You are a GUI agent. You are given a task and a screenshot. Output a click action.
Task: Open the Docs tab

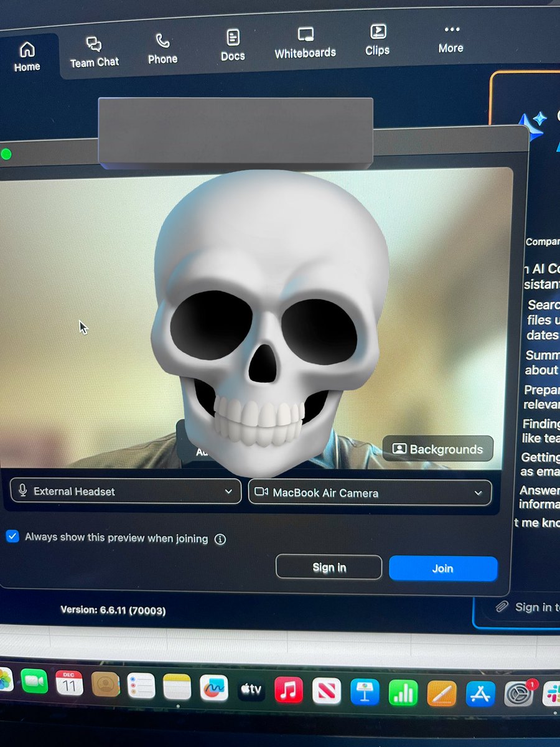point(233,45)
